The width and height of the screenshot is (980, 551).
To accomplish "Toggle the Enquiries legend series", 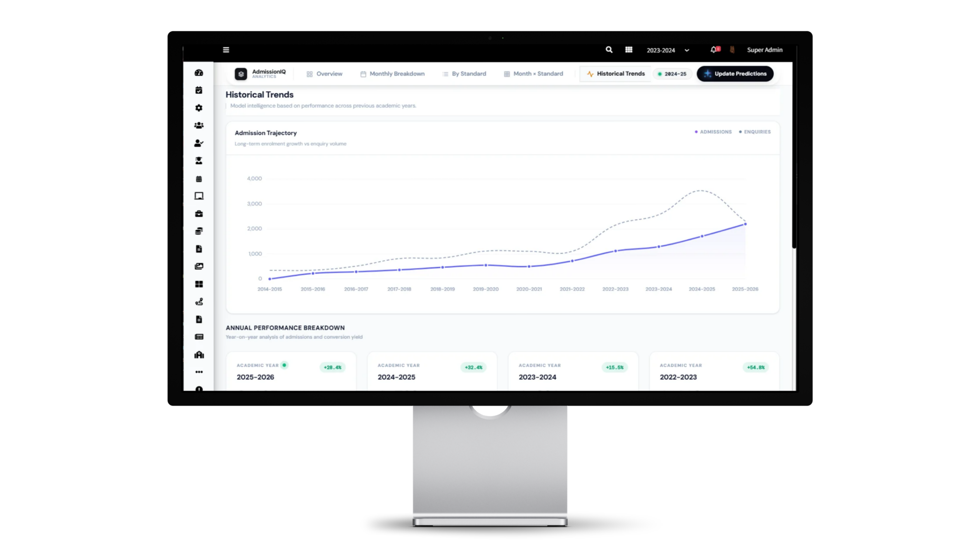I will click(755, 132).
